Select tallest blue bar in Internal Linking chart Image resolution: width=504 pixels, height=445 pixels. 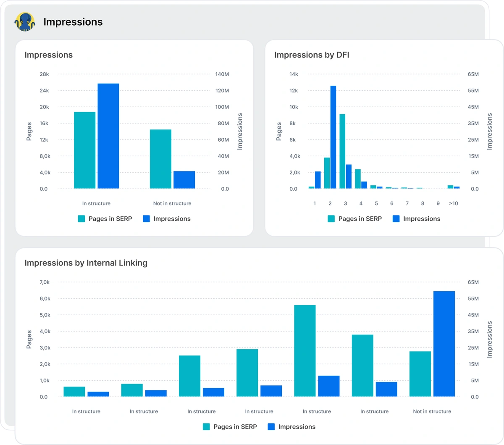tap(444, 344)
